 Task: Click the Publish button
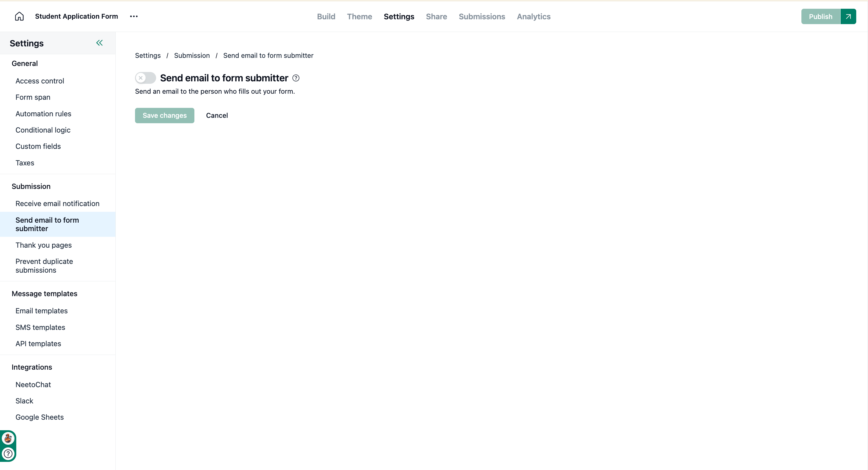[820, 17]
